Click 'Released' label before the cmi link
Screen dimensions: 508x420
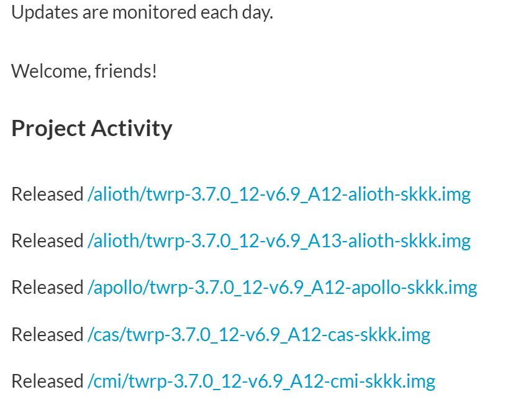click(48, 381)
